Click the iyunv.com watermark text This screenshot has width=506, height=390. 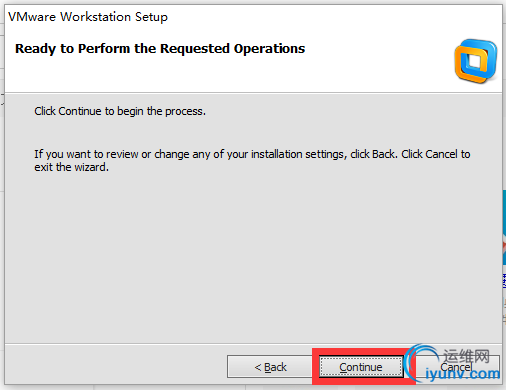click(463, 374)
